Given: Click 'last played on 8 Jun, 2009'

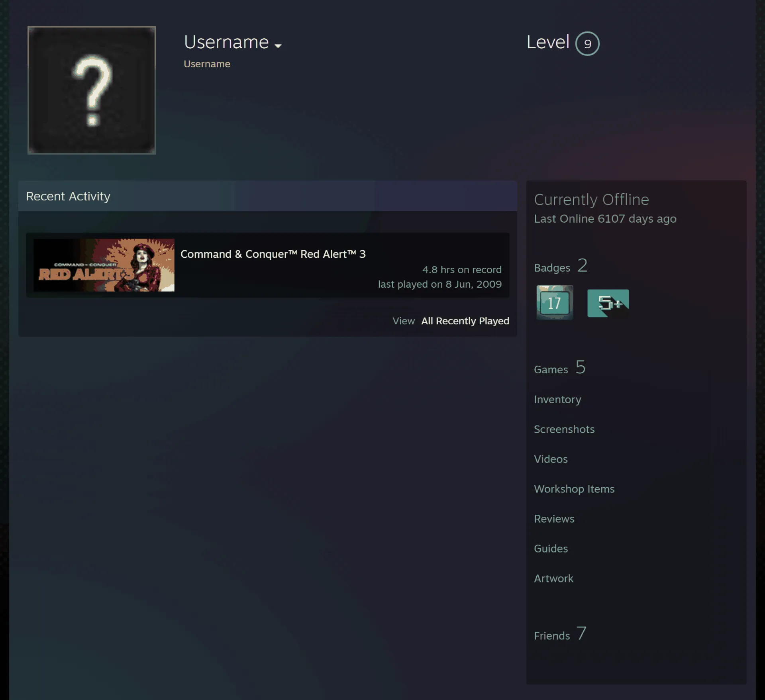Looking at the screenshot, I should tap(440, 284).
